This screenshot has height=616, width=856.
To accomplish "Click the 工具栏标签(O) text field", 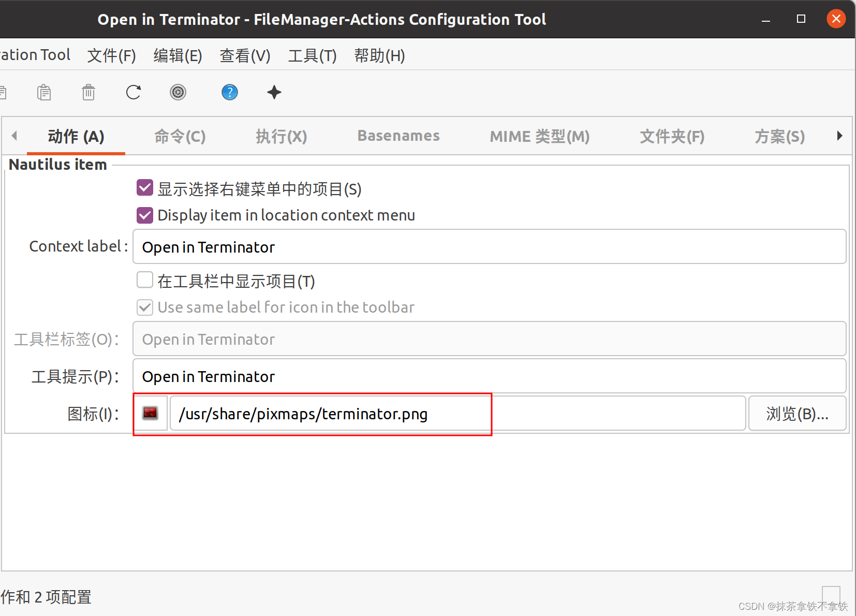I will pyautogui.click(x=490, y=339).
